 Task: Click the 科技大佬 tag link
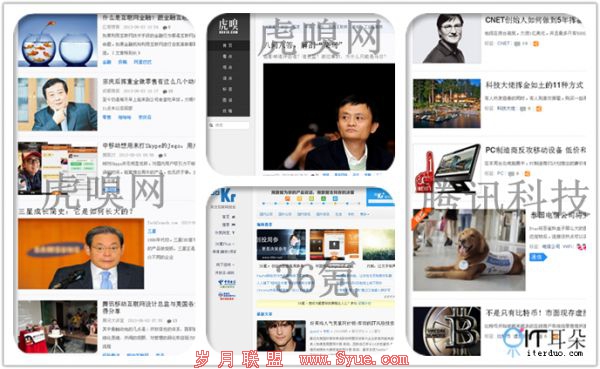506,108
